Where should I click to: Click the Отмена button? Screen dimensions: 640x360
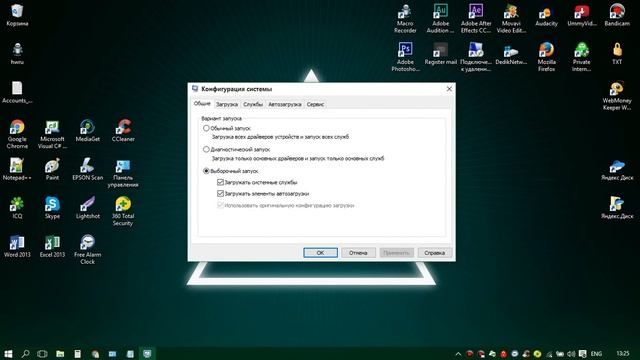click(x=358, y=253)
